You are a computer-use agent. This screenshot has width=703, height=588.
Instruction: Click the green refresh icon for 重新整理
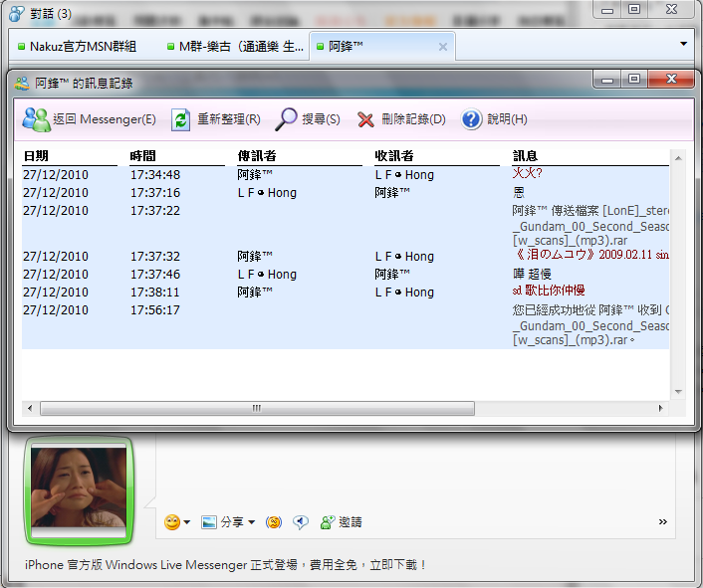coord(180,119)
